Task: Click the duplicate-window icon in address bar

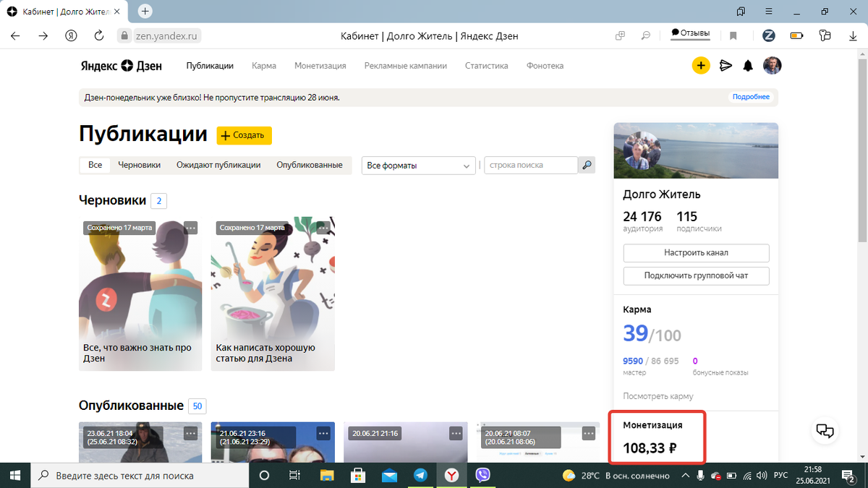Action: pos(620,35)
